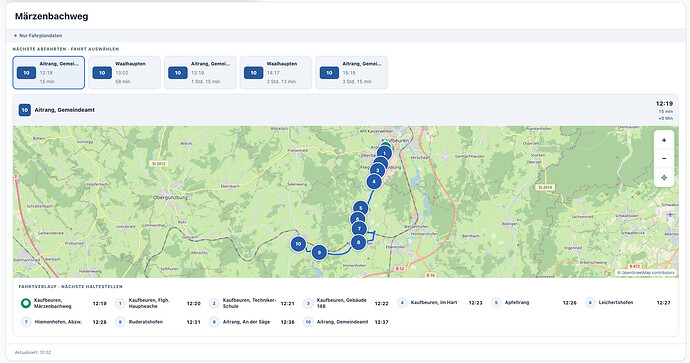Click stop marker 8 on the map
Screen dimensions: 690x363
click(x=359, y=242)
